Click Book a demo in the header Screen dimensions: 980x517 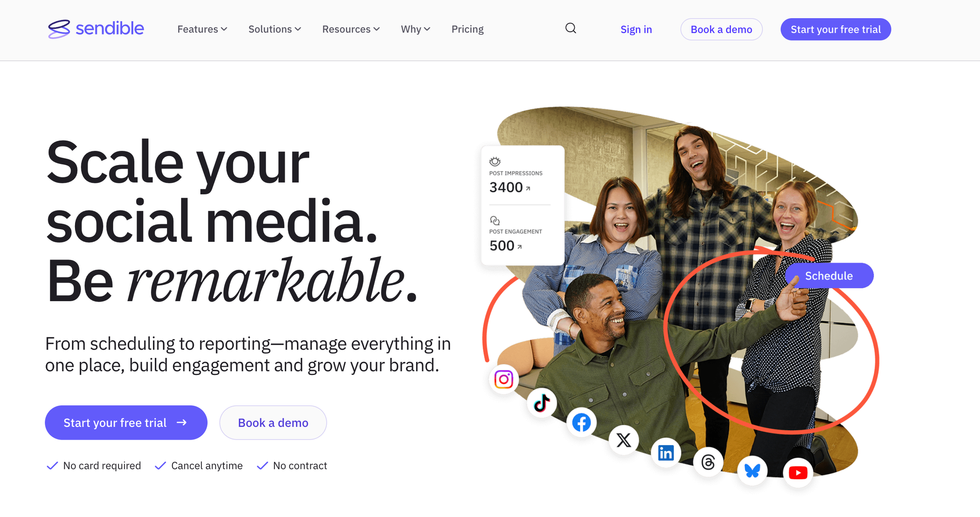click(721, 29)
